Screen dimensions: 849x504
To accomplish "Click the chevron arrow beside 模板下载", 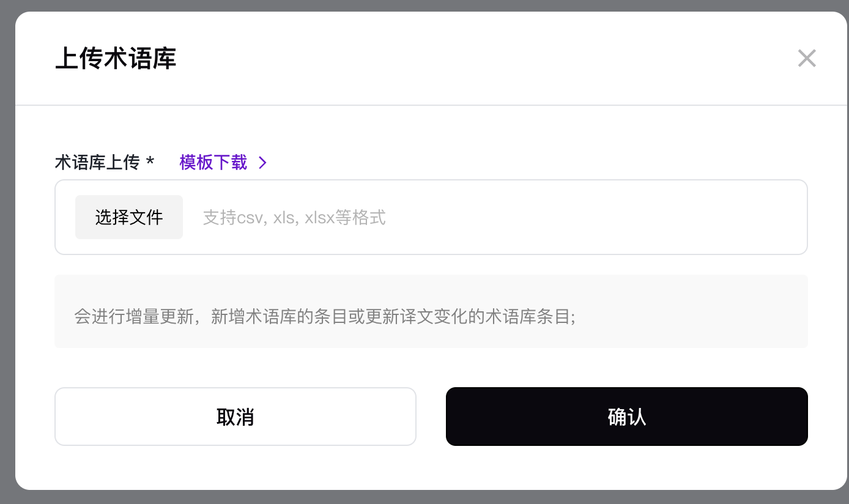I will pyautogui.click(x=262, y=162).
